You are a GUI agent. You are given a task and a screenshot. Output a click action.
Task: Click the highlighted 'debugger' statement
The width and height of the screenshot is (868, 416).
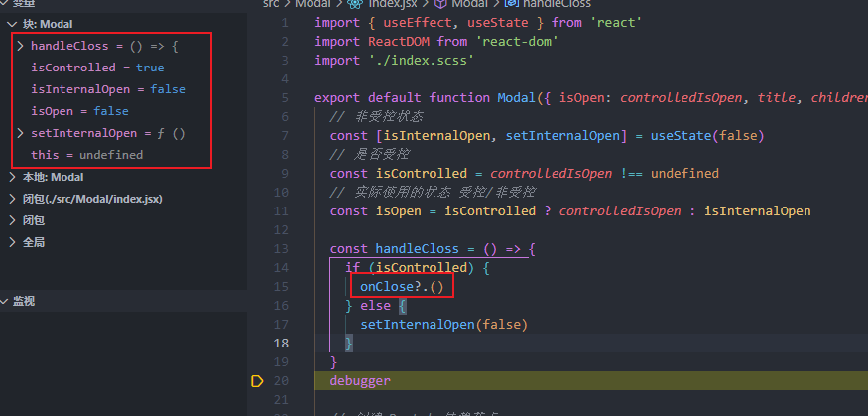(x=360, y=381)
